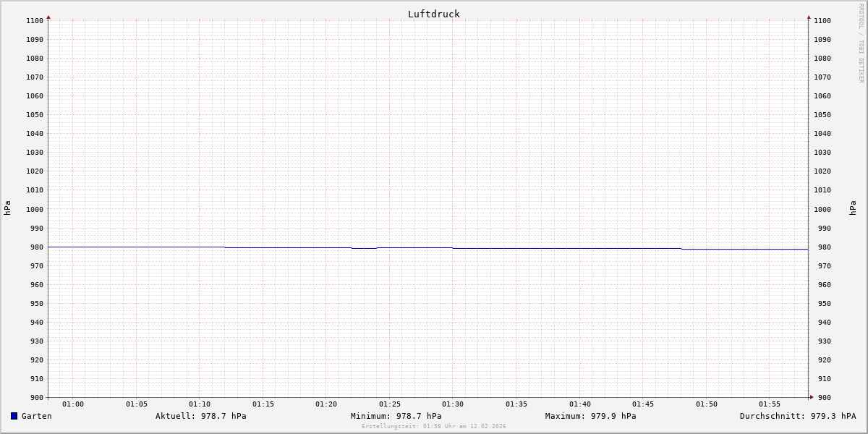Click the RRDTOOL / TOBI OETIKER watermark
Image resolution: width=868 pixels, height=434 pixels.
pos(861,43)
